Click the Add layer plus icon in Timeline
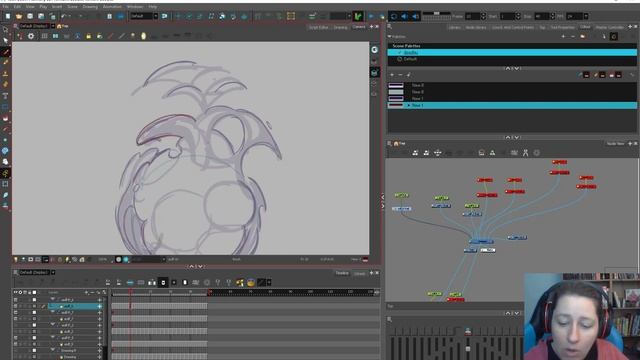Image resolution: width=640 pixels, height=360 pixels. point(86,292)
